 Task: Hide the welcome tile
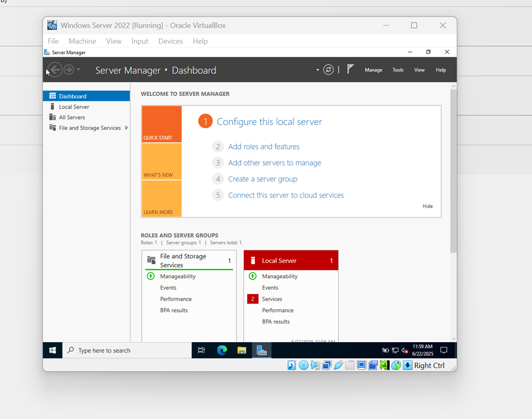(x=427, y=206)
